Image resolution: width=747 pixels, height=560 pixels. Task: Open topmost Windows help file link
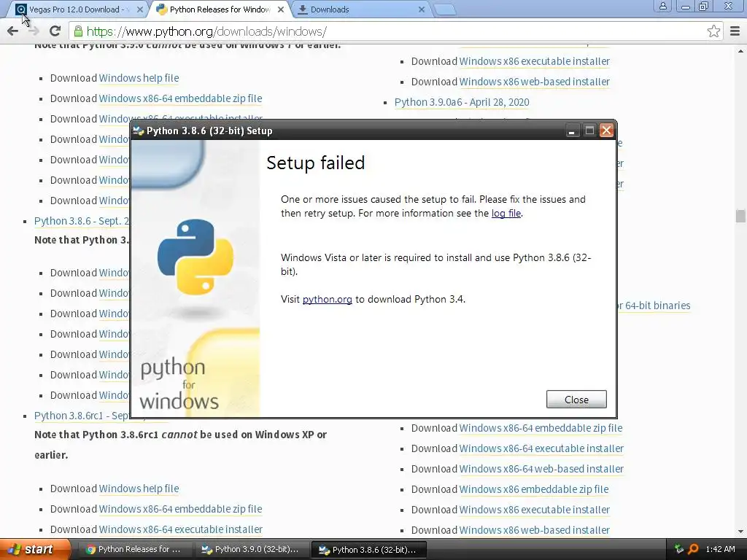tap(139, 78)
